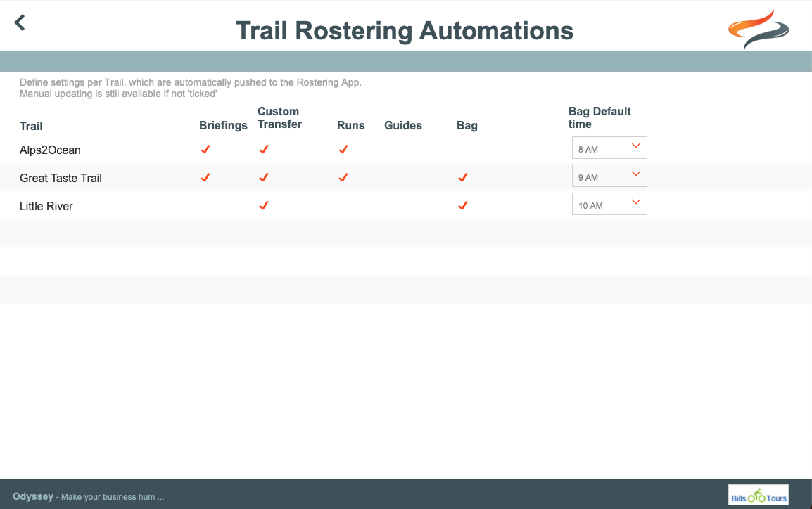Select the Alps2Ocean trail name
Viewport: 812px width, 509px height.
50,150
